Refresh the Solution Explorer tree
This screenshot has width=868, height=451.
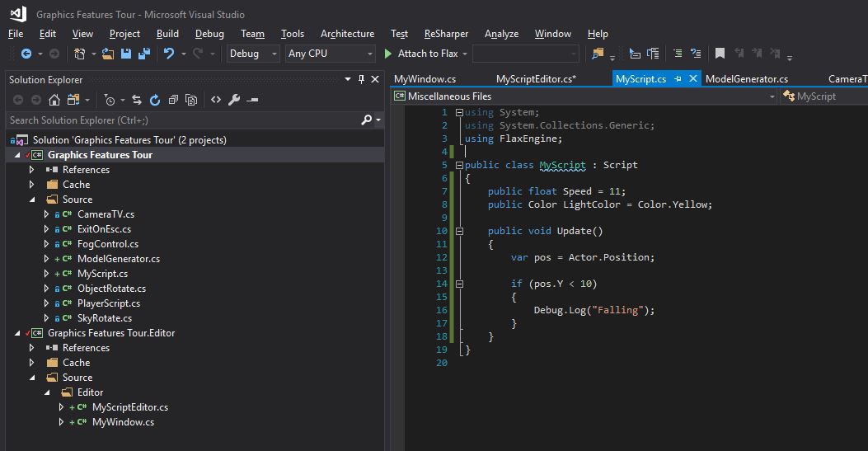pyautogui.click(x=155, y=100)
